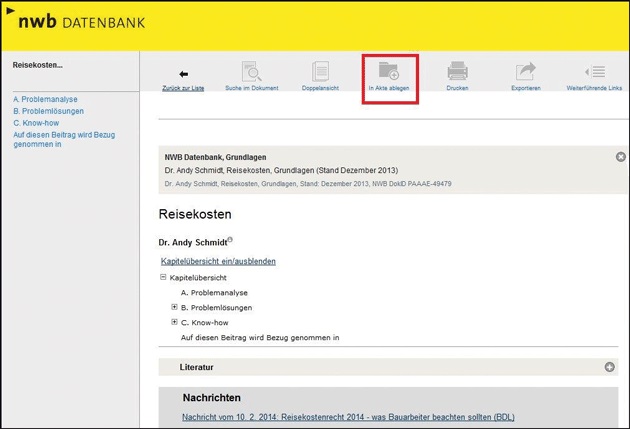Image resolution: width=630 pixels, height=429 pixels.
Task: Expand 'C. Know-how' tree node
Action: 174,322
